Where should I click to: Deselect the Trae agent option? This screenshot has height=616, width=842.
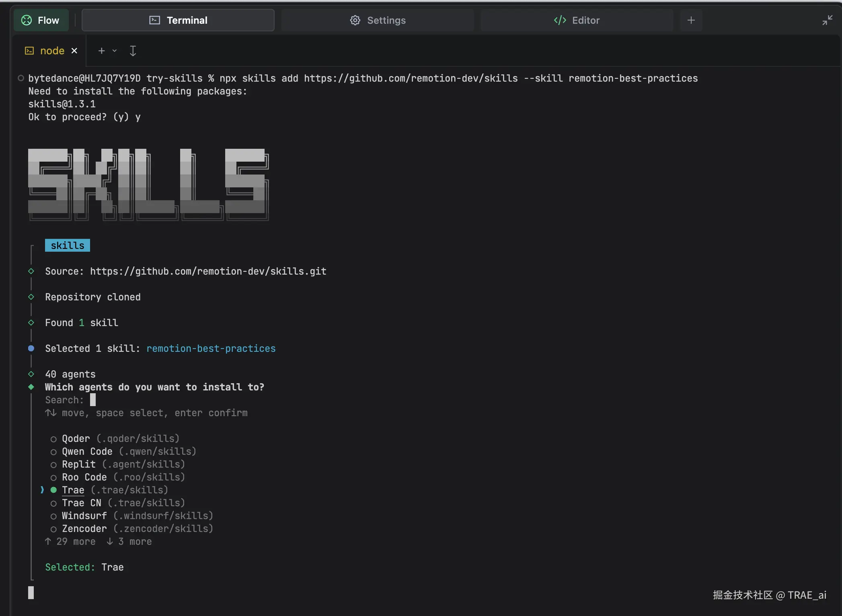(x=53, y=490)
